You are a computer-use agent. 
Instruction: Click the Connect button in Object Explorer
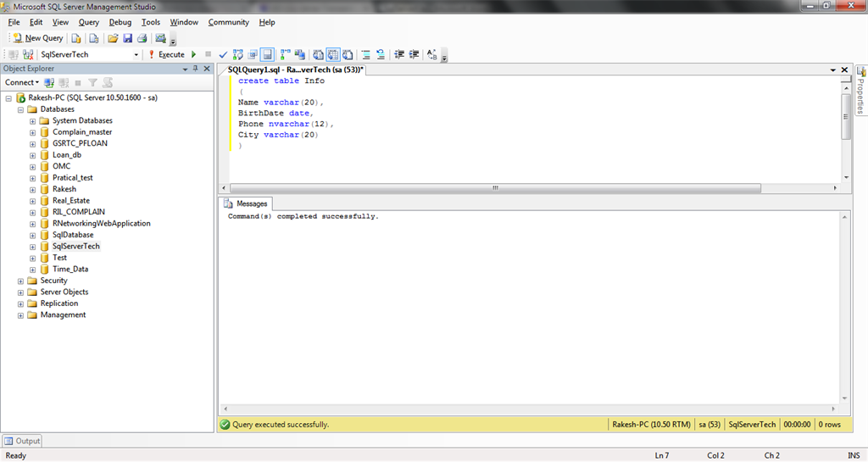[21, 82]
